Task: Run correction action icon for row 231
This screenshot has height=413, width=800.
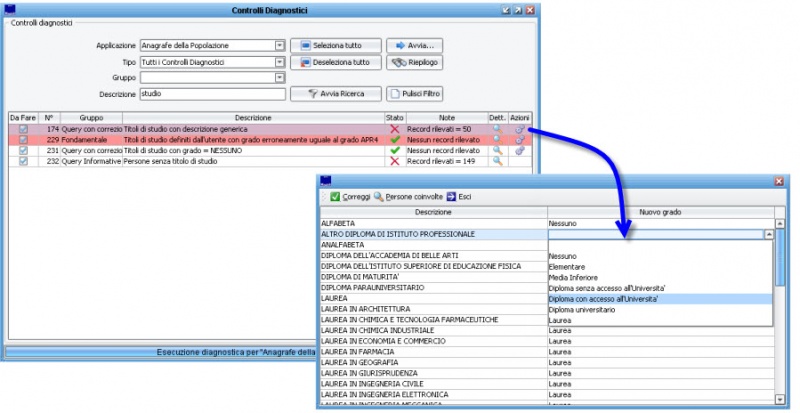Action: pos(520,151)
